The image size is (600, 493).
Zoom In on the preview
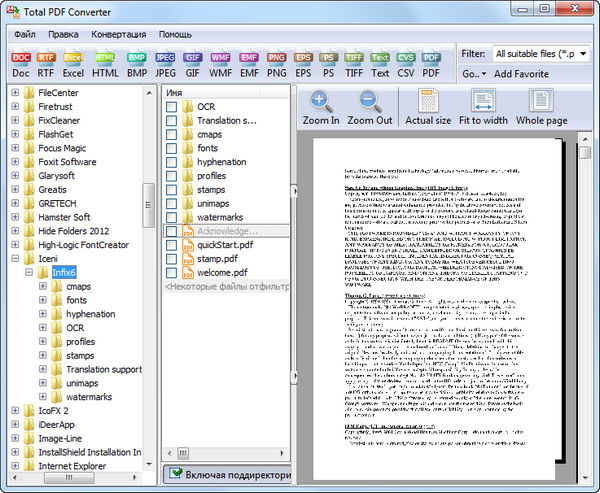coord(321,107)
